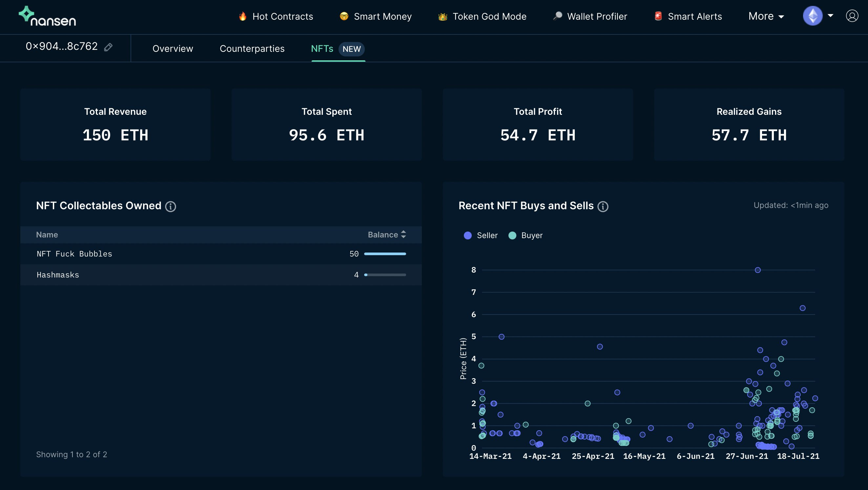Click the Ethereum network icon
This screenshot has width=868, height=490.
pos(813,16)
